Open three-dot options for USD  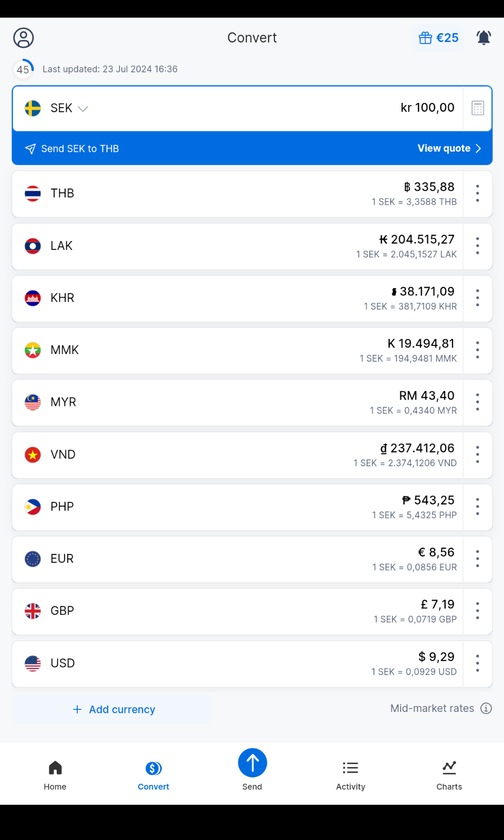point(477,663)
